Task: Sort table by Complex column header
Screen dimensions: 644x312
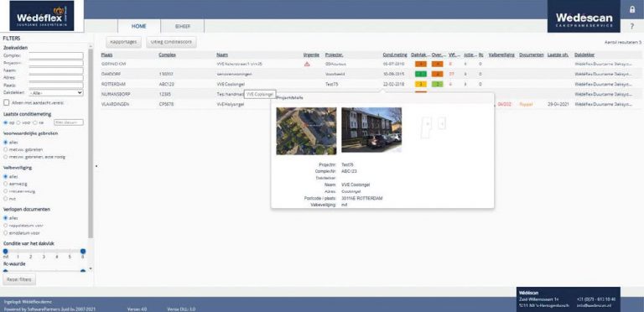Action: (x=167, y=55)
